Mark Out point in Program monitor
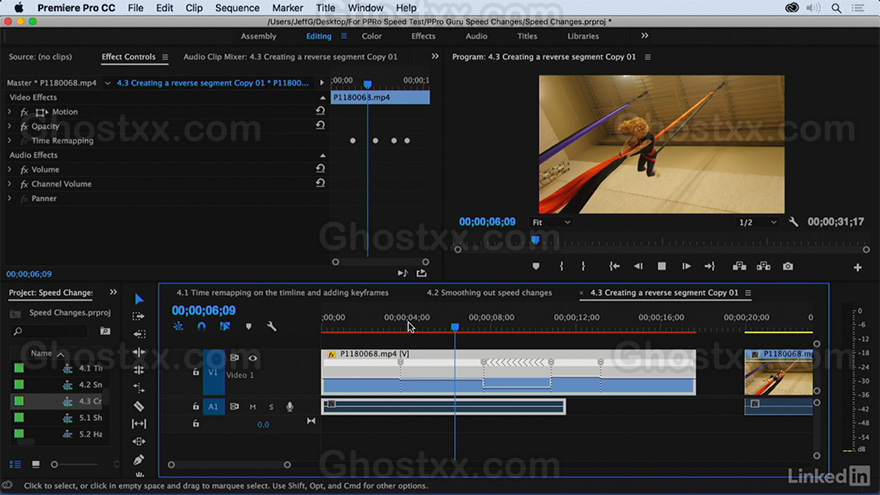Screen dimensions: 880x495 583,266
